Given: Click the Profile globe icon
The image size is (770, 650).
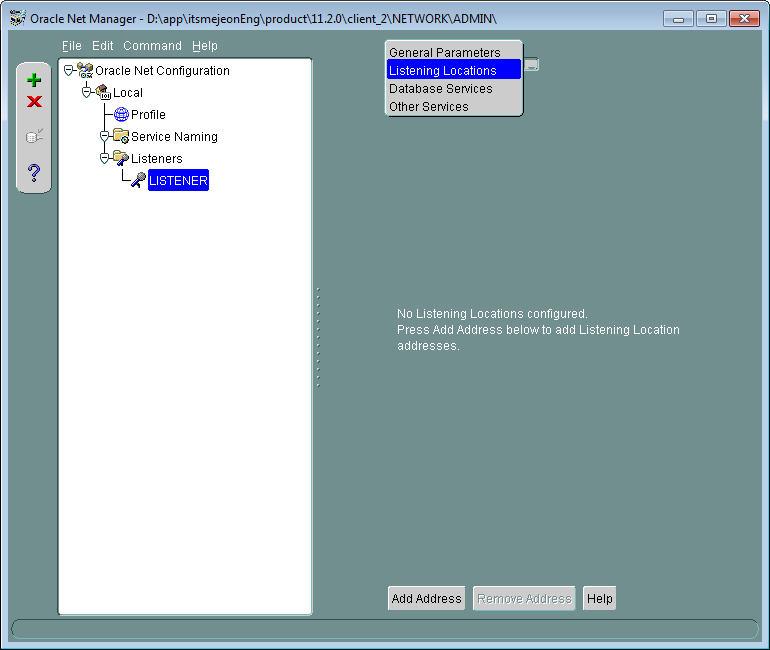Looking at the screenshot, I should click(x=121, y=114).
